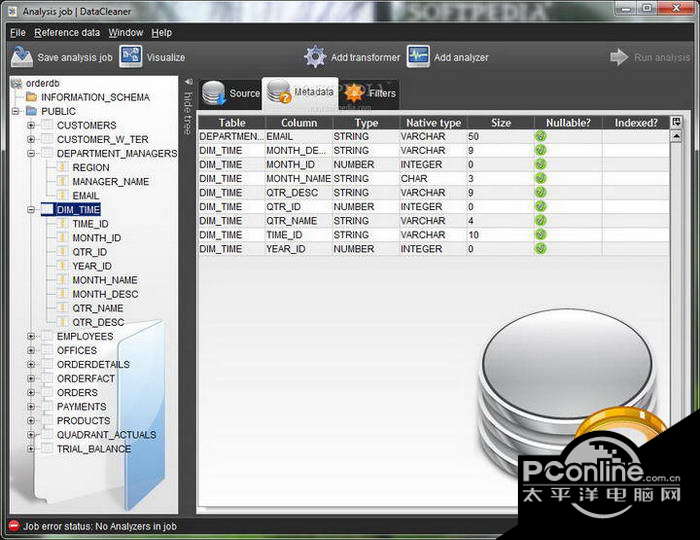Image resolution: width=700 pixels, height=540 pixels.
Task: Click nullable check icon in YEAR_ID row
Action: pyautogui.click(x=540, y=249)
